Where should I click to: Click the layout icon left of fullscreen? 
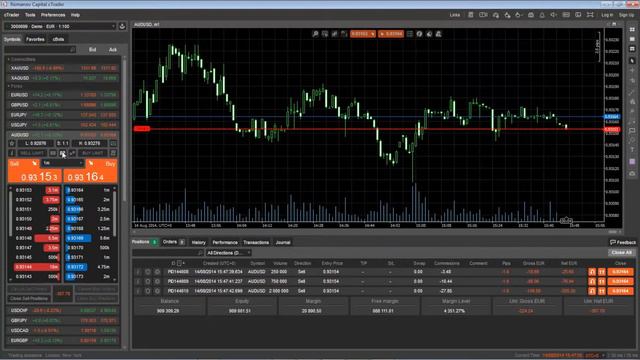click(578, 15)
